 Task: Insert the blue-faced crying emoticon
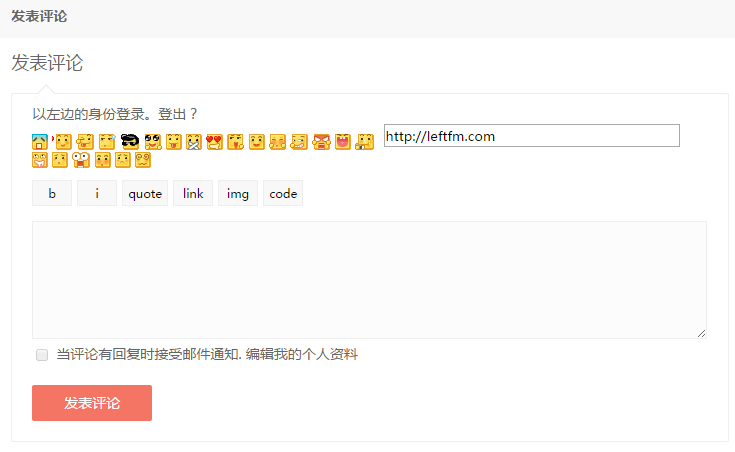pyautogui.click(x=40, y=142)
